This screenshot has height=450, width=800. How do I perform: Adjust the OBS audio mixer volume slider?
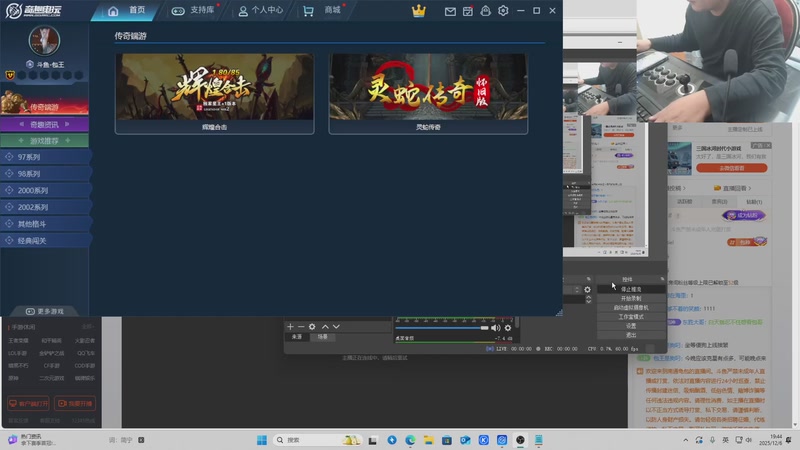[442, 328]
